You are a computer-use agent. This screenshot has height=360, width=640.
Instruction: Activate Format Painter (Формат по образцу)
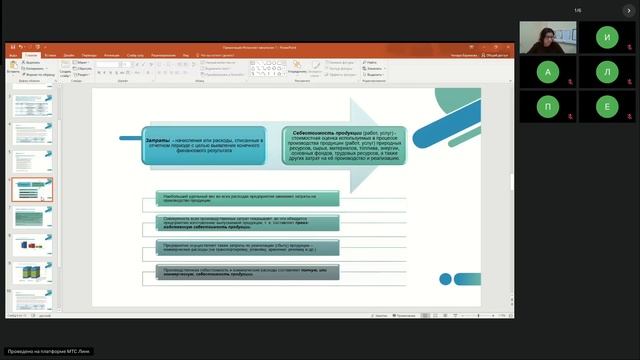pyautogui.click(x=38, y=75)
